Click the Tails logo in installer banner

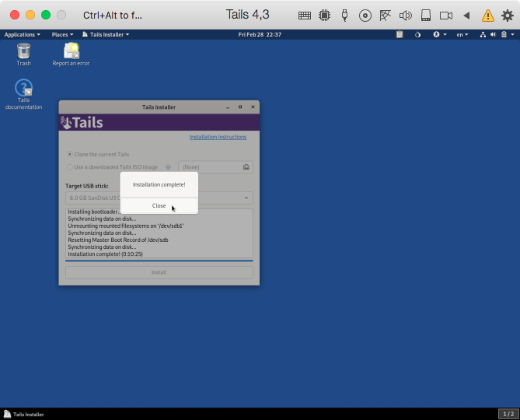pyautogui.click(x=82, y=122)
